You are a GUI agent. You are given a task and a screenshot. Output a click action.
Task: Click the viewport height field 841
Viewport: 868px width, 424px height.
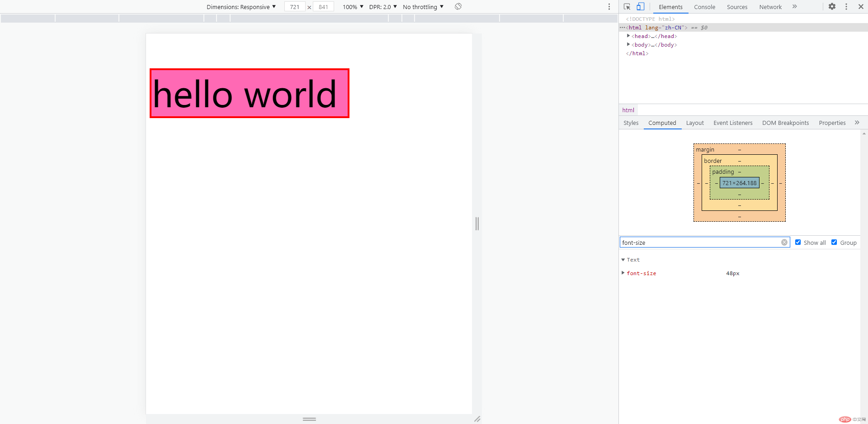[x=323, y=7]
